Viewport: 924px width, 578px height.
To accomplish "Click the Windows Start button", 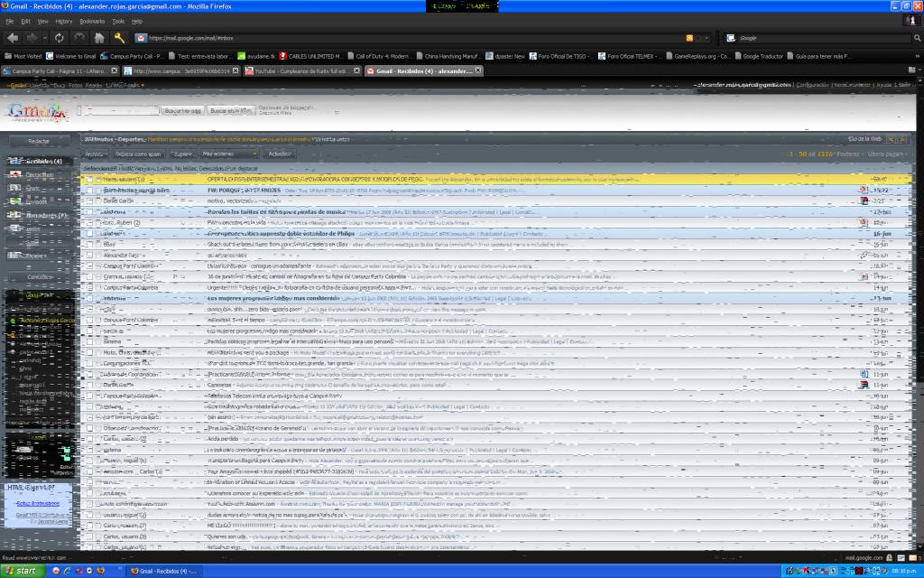I will (x=22, y=571).
